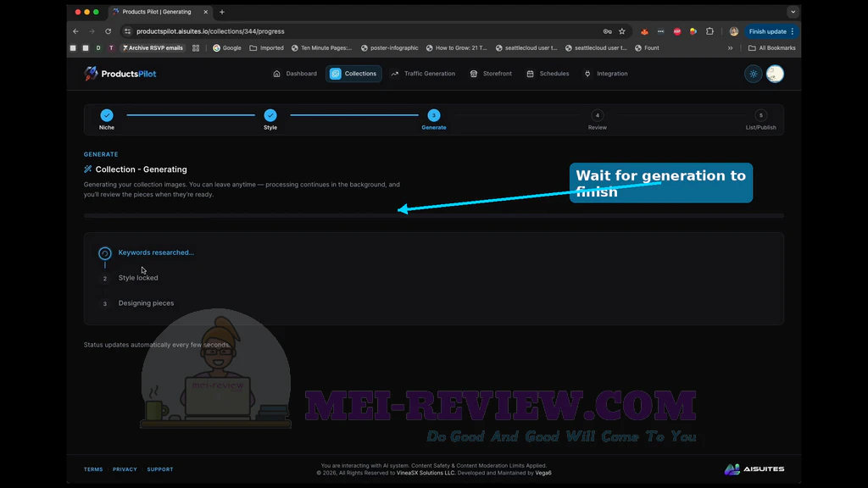Show hidden bookmarks with the chevron
The width and height of the screenshot is (868, 488).
pyautogui.click(x=730, y=48)
